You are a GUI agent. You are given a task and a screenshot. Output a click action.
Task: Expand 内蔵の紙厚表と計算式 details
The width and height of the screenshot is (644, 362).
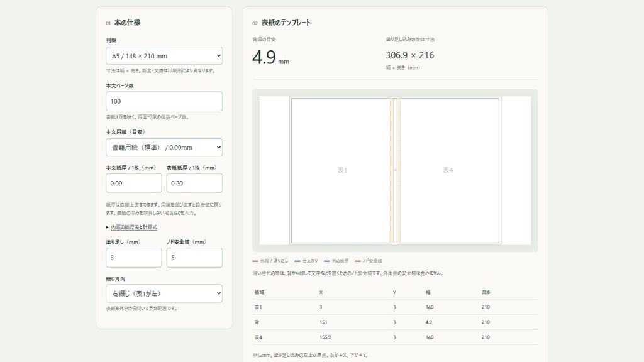[133, 227]
